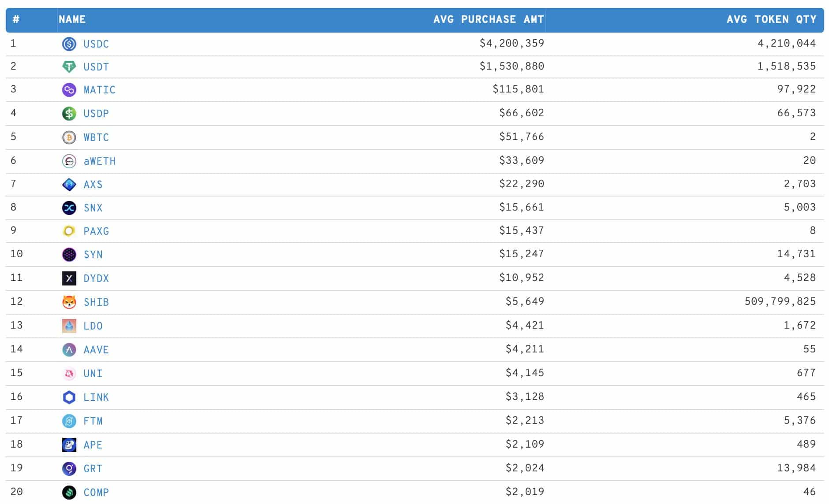
Task: Click the yellow PAXG ring icon
Action: point(69,231)
